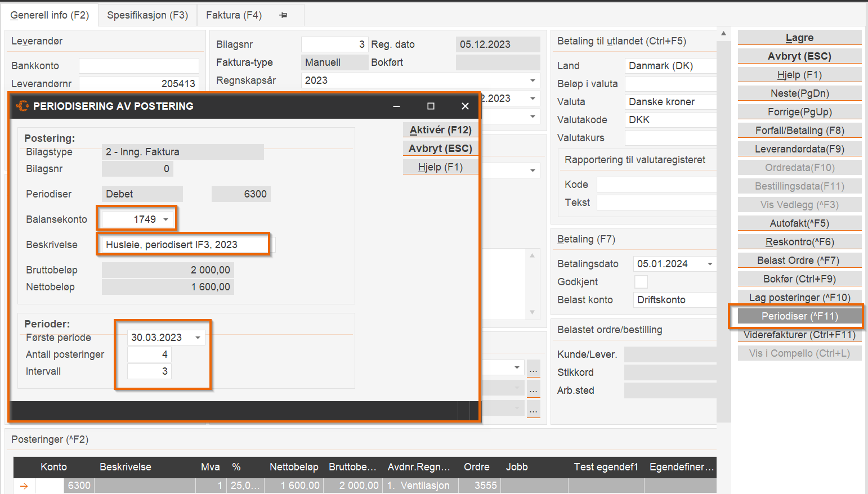The width and height of the screenshot is (868, 494).
Task: Click the Periodisering dialog logo icon
Action: tap(22, 106)
